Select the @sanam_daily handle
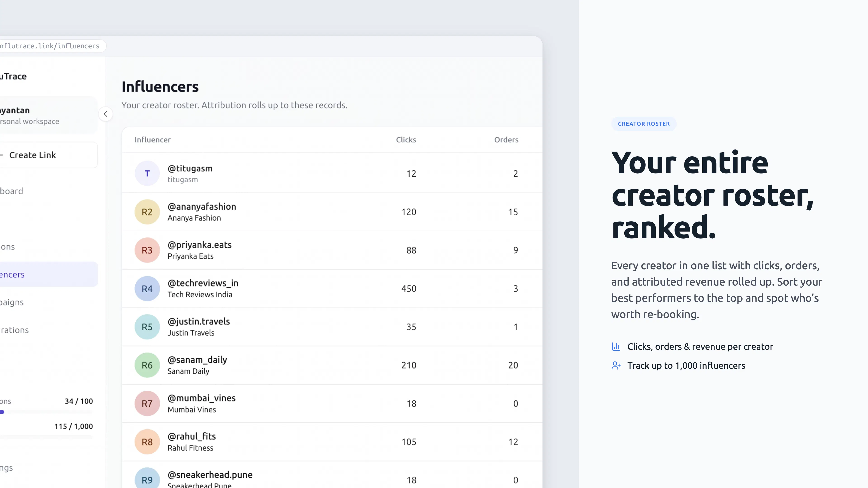 coord(197,360)
